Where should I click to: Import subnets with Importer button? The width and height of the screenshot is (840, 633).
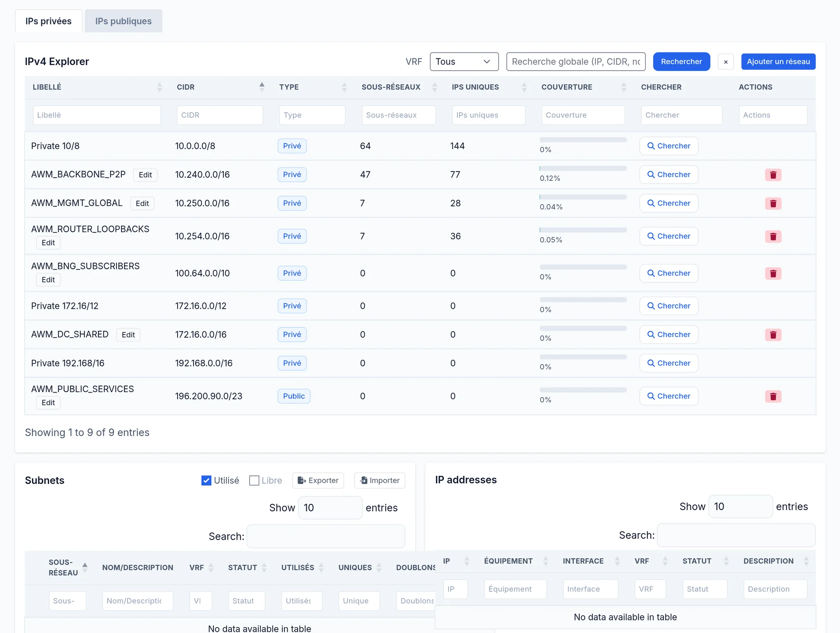pyautogui.click(x=380, y=480)
